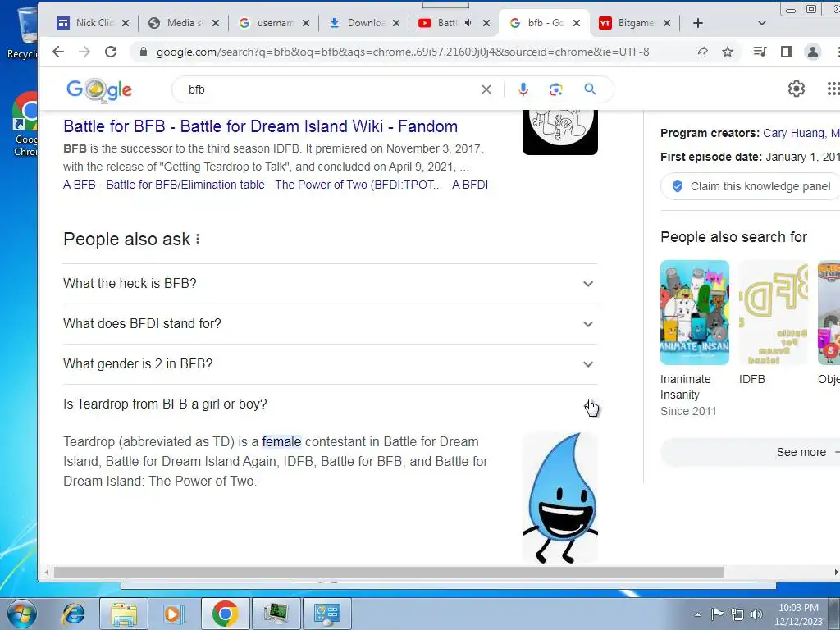Click the BFB wiki result thumbnail
Viewport: 840px width, 630px height.
click(559, 132)
